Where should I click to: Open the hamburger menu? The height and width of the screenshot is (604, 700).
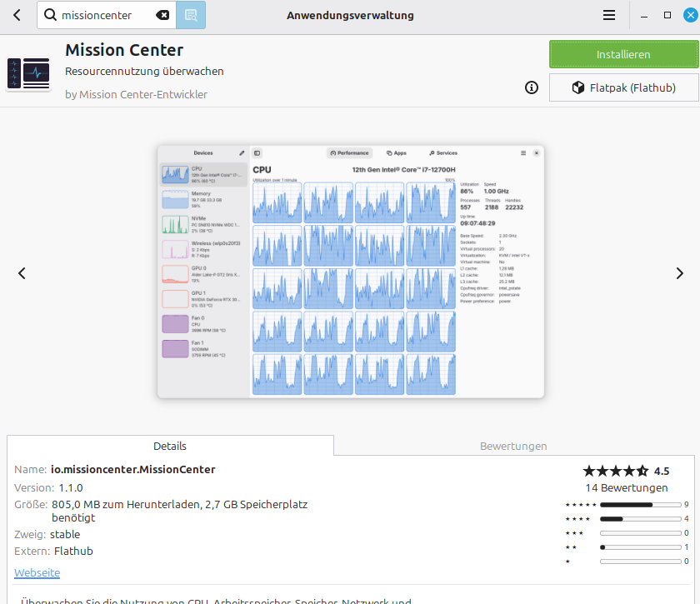coord(609,15)
